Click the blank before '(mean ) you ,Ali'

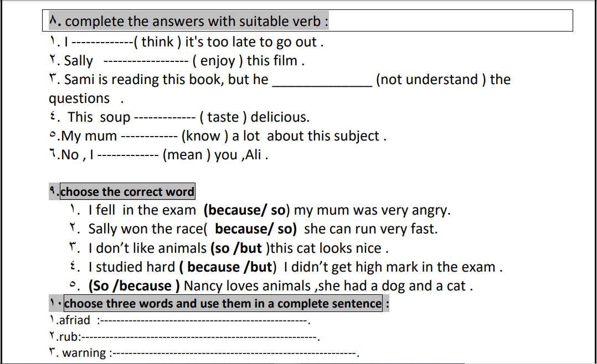[128, 155]
